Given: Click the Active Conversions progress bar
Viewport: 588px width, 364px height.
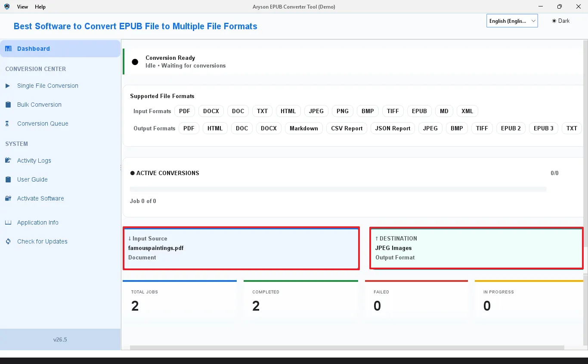Looking at the screenshot, I should point(338,189).
